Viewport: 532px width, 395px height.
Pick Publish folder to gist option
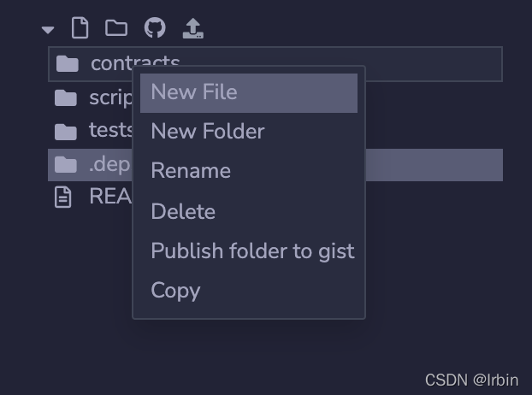pyautogui.click(x=252, y=251)
